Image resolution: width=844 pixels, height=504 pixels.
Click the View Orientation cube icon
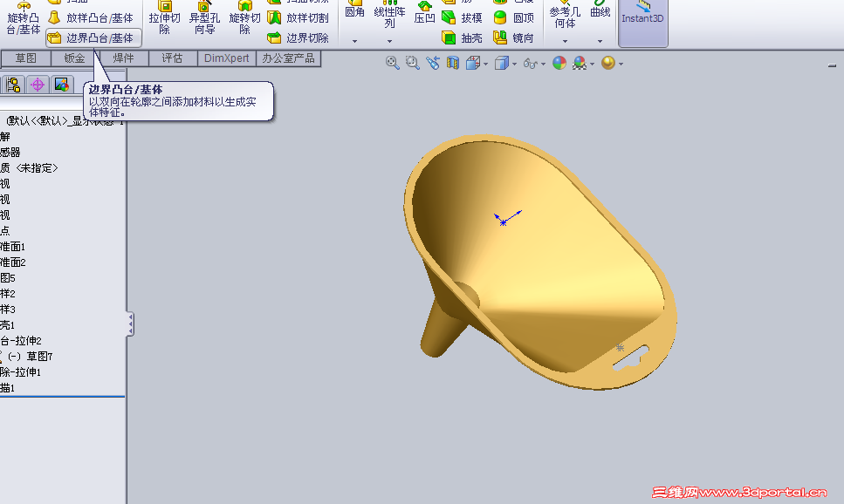coord(472,64)
